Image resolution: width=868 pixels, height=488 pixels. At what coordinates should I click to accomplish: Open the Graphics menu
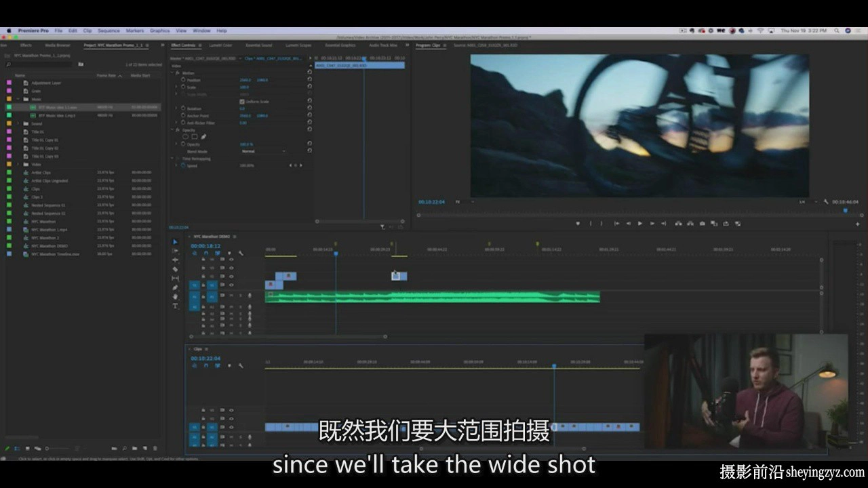pos(160,30)
